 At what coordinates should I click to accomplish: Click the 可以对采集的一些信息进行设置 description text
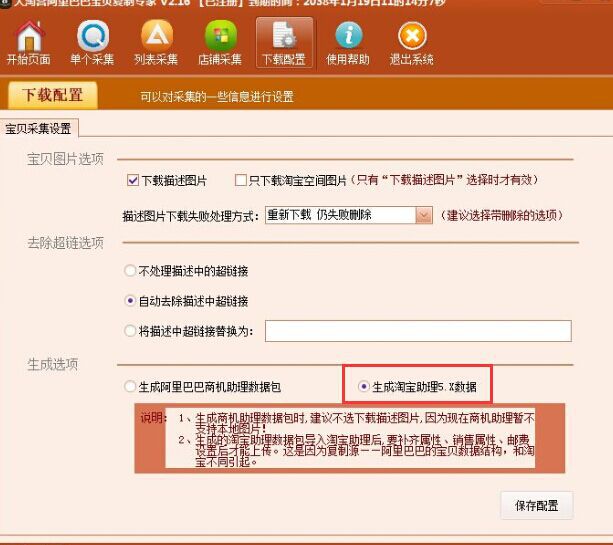(217, 97)
